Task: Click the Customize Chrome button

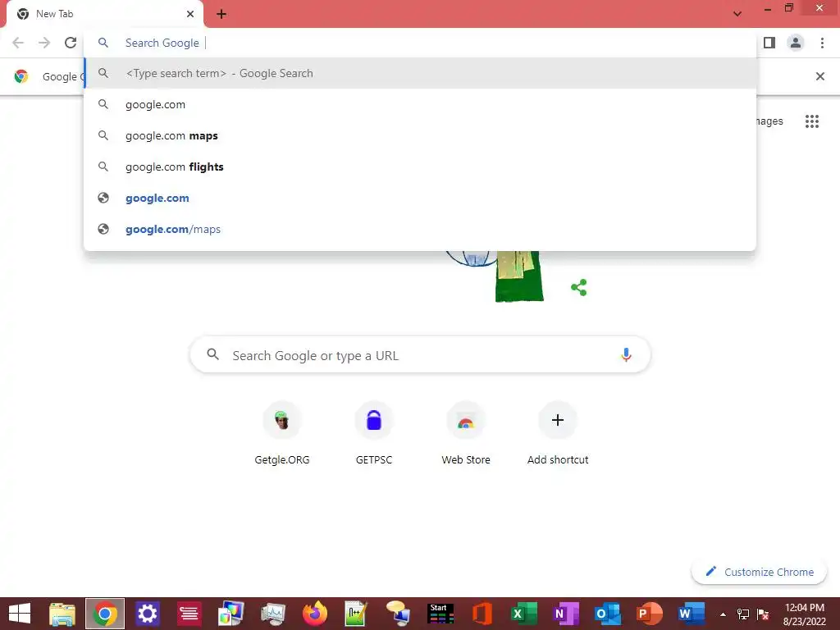Action: (759, 572)
